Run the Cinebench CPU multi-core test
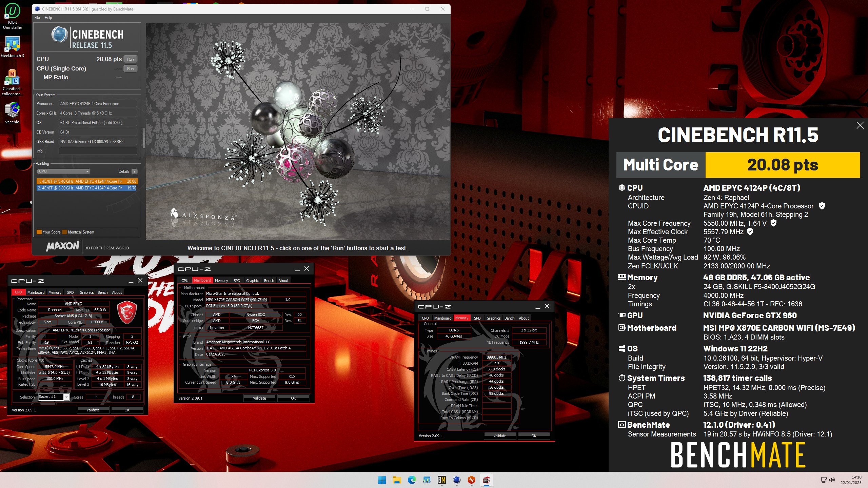Image resolution: width=868 pixels, height=488 pixels. (131, 59)
